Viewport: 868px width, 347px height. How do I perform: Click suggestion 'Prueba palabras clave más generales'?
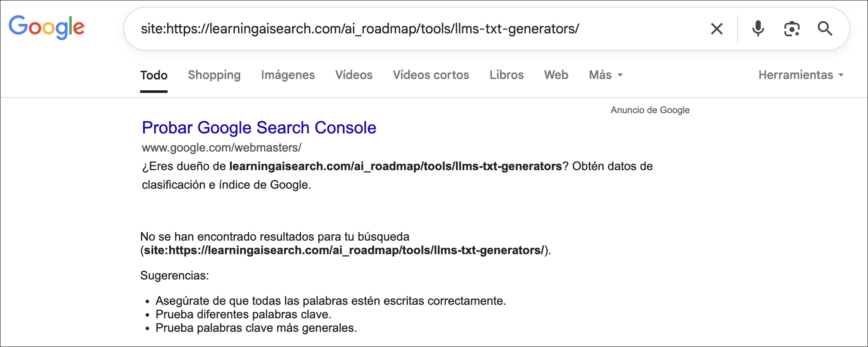[256, 328]
